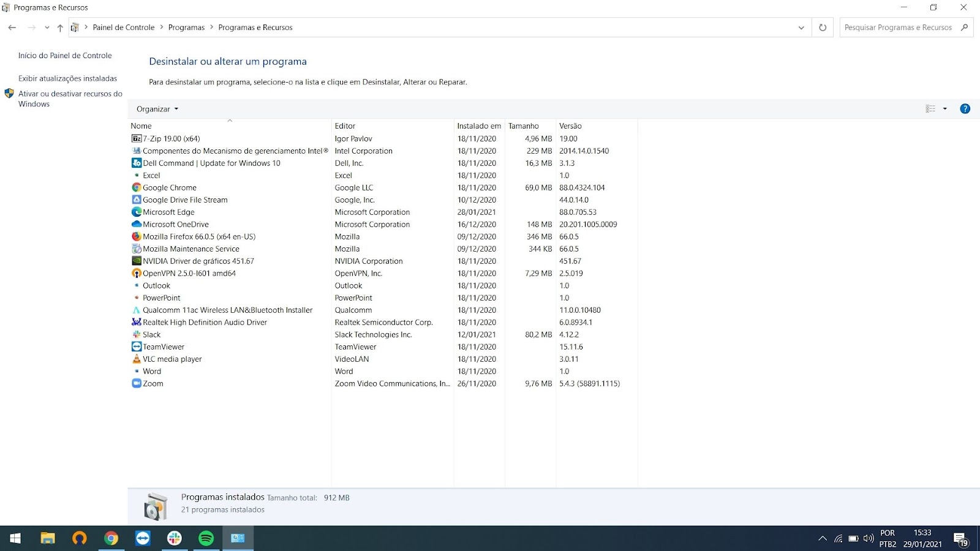Click the Intel management components icon

click(137, 151)
